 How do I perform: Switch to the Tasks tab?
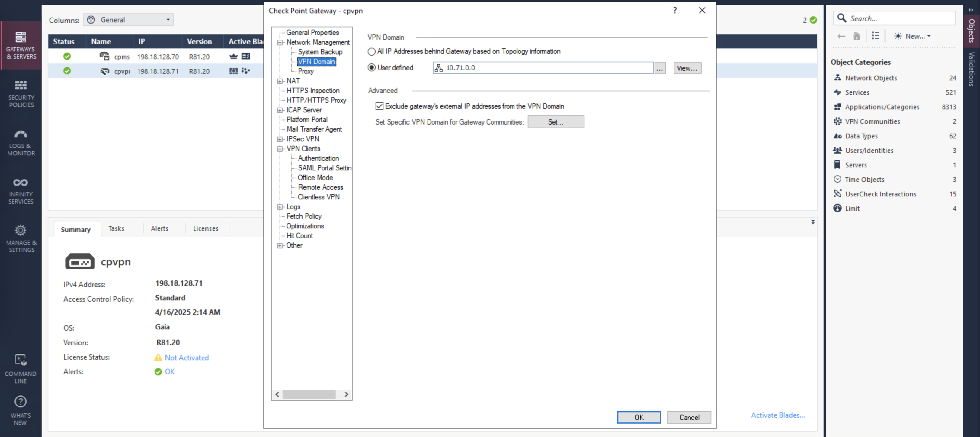click(x=116, y=228)
